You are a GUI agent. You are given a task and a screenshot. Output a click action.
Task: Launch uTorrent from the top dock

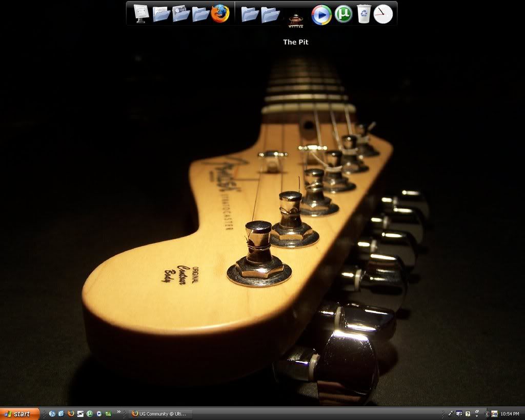[344, 14]
